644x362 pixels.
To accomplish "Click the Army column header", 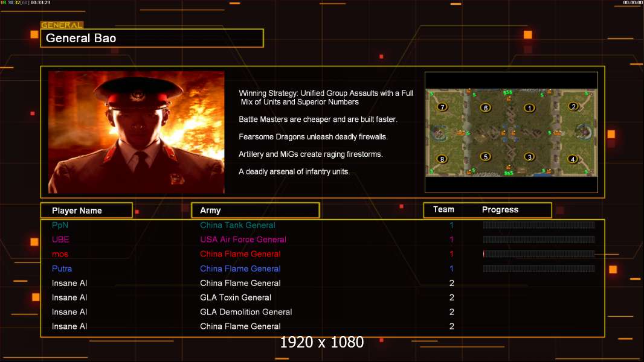I will click(x=256, y=211).
